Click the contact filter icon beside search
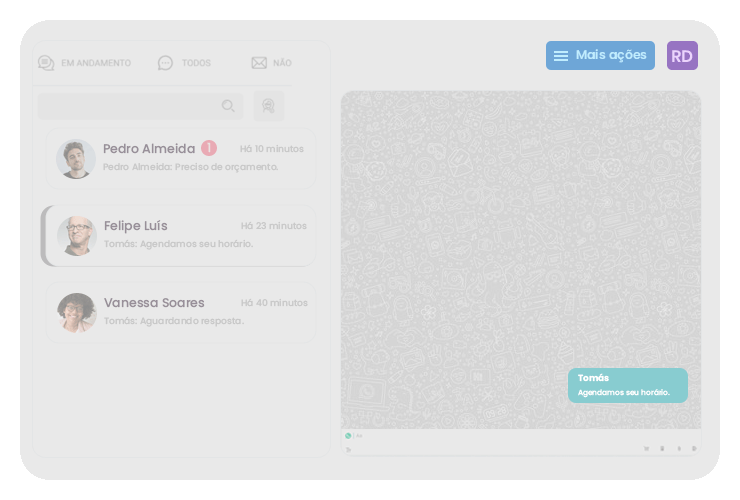The image size is (740, 500). tap(269, 106)
